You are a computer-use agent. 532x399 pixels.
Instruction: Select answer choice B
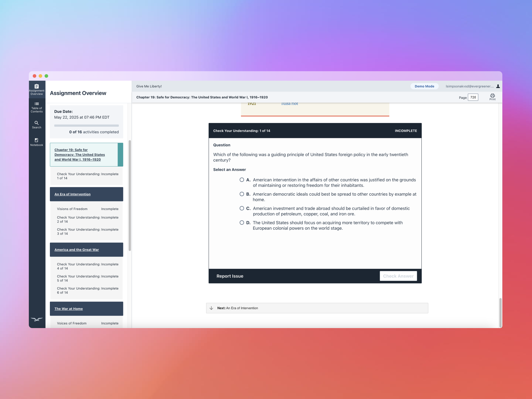pos(242,194)
